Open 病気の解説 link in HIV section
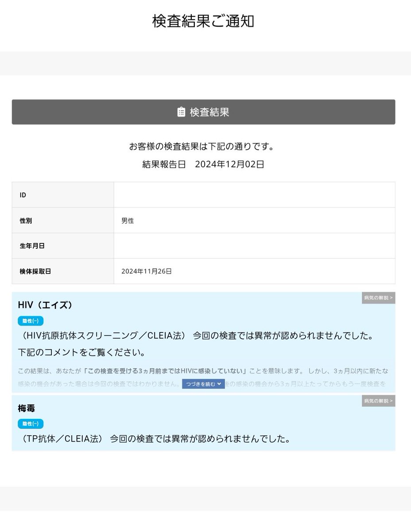Viewport: 411px width, 532px height. coord(378,298)
